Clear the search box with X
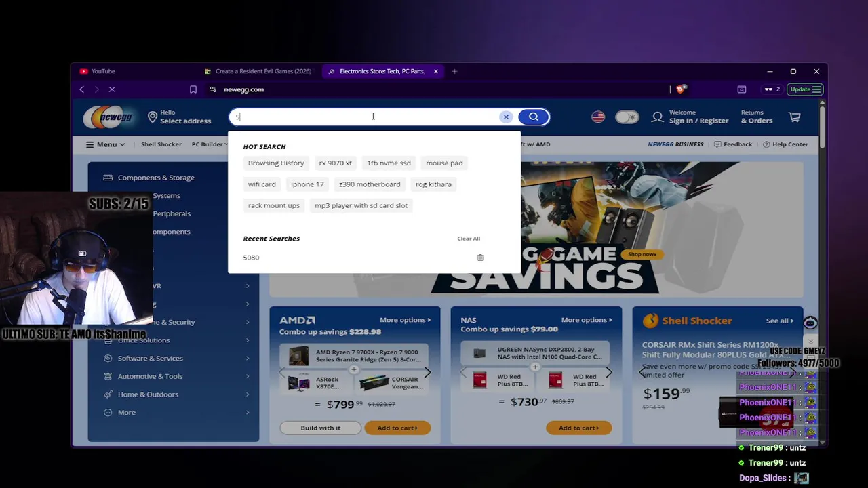Image resolution: width=868 pixels, height=488 pixels. (x=506, y=117)
